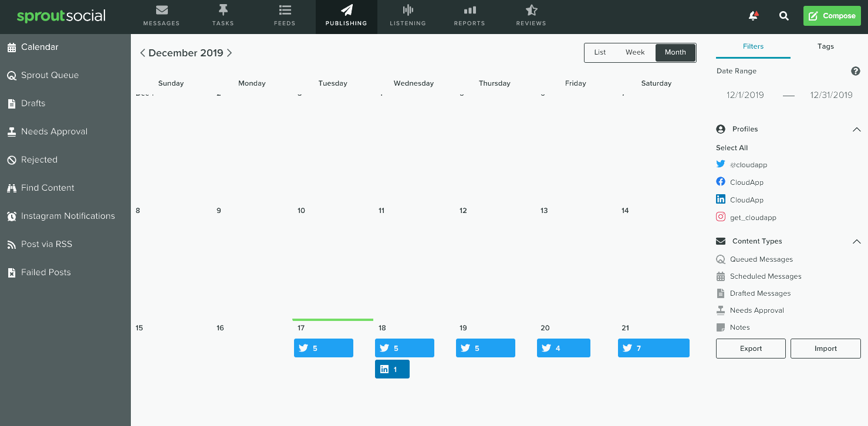Click the Date Range help icon
The image size is (868, 426).
856,71
